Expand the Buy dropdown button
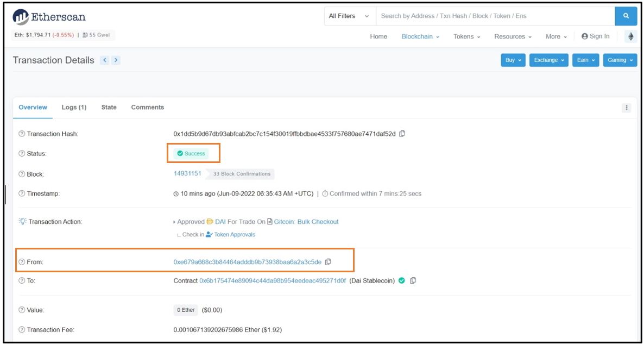Screen dimensions: 644x344 [513, 60]
